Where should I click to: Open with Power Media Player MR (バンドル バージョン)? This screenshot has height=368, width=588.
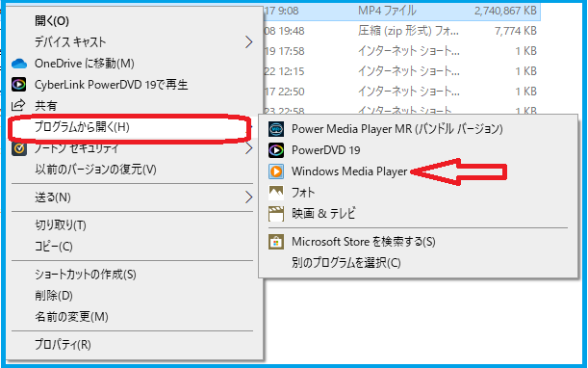point(397,129)
